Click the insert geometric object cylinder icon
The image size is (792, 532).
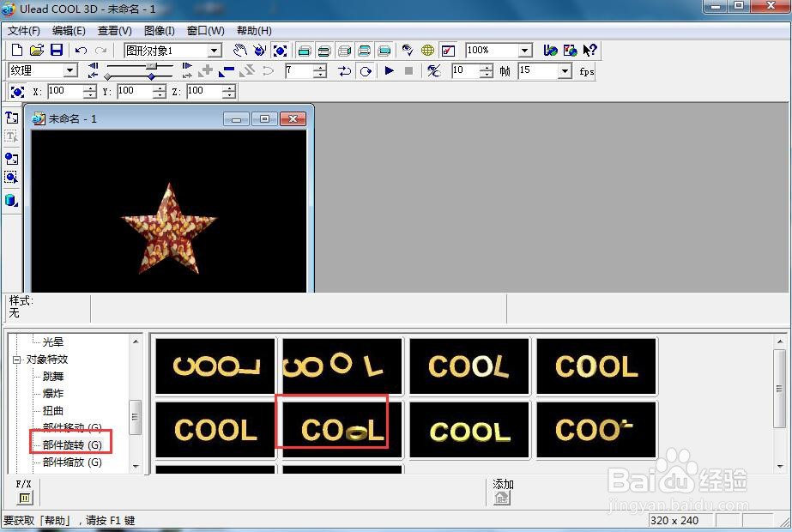[x=12, y=200]
